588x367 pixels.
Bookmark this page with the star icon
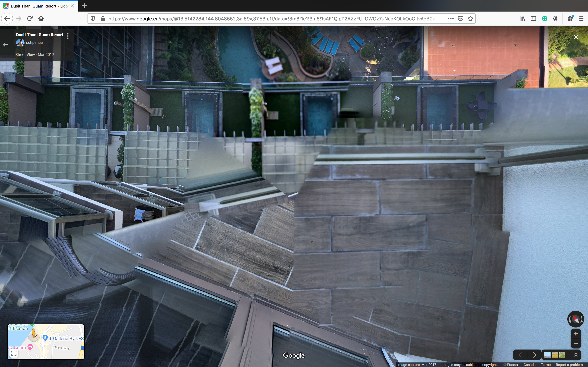[470, 19]
